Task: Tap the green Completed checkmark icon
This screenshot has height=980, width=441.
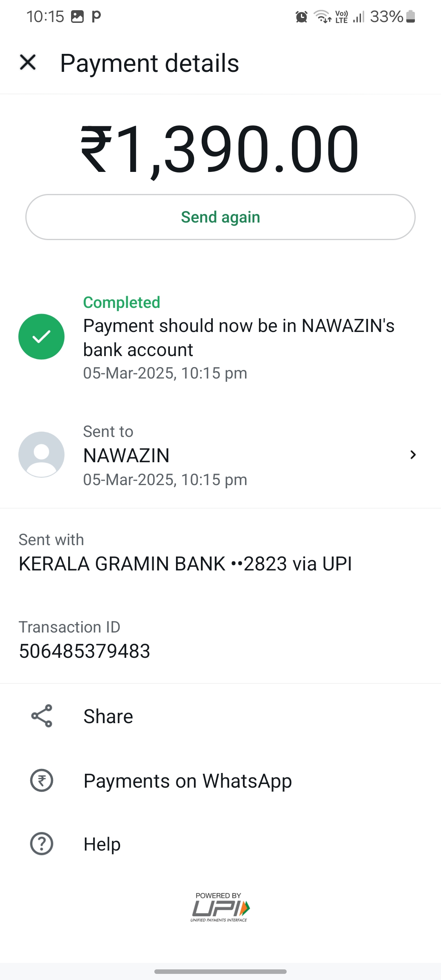Action: 41,337
